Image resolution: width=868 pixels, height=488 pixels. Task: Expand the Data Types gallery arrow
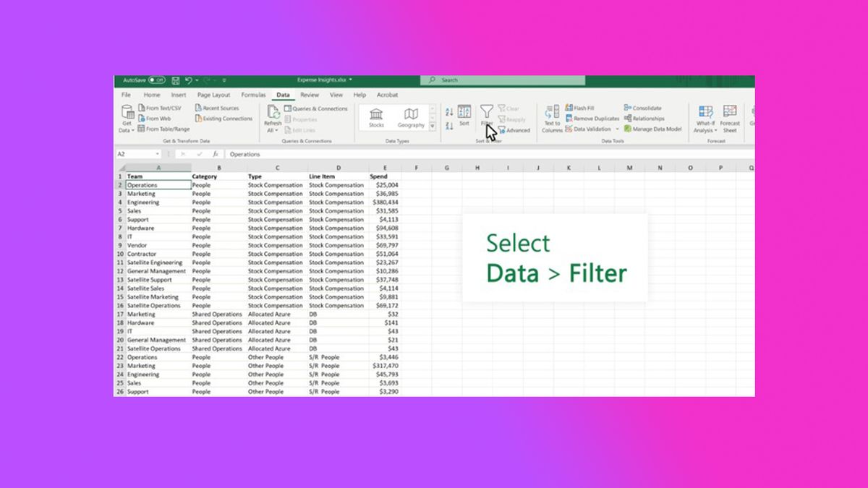433,127
